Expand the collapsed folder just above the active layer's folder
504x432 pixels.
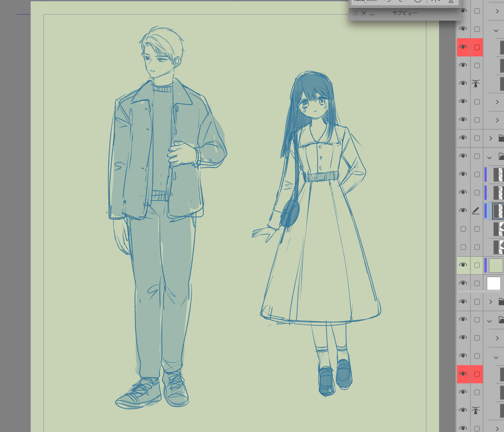tap(491, 138)
